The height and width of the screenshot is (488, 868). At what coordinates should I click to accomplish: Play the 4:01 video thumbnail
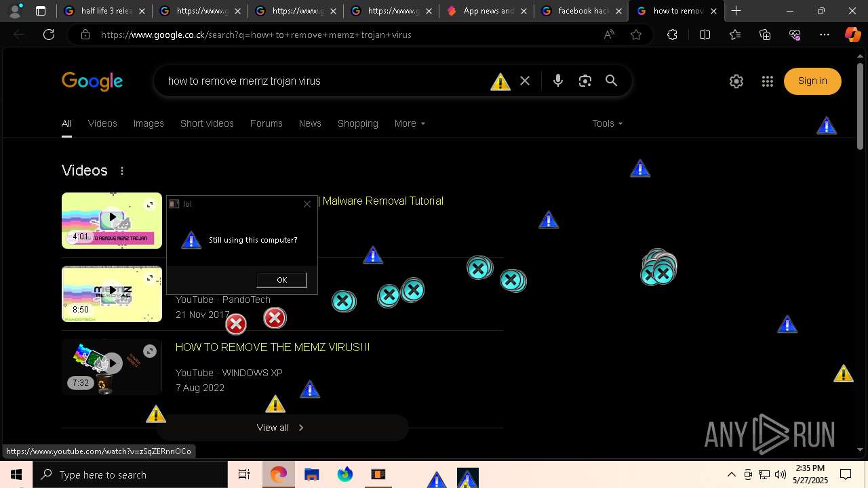[x=112, y=220]
